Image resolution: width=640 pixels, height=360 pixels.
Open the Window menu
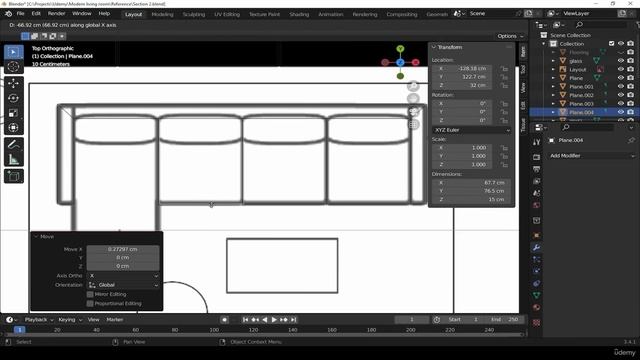82,13
